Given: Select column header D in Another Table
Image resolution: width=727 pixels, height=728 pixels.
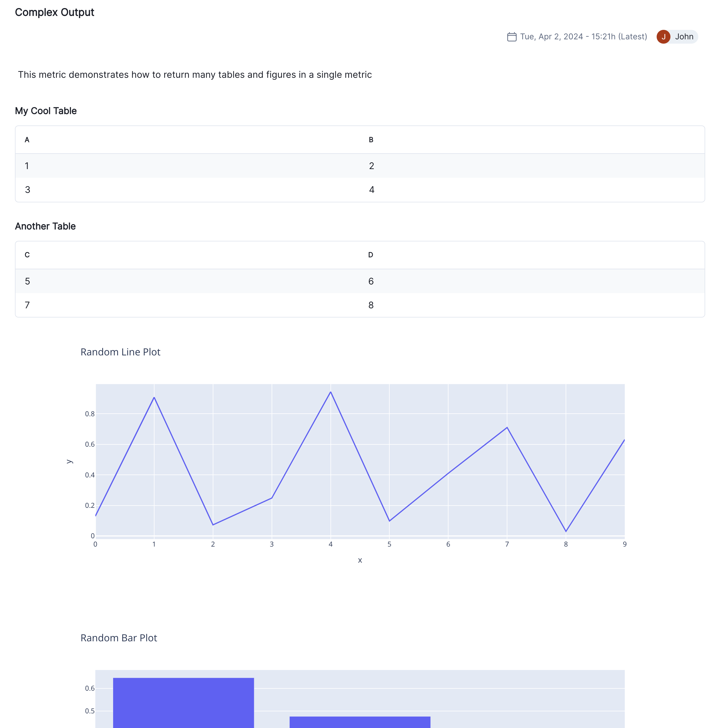Looking at the screenshot, I should coord(371,255).
